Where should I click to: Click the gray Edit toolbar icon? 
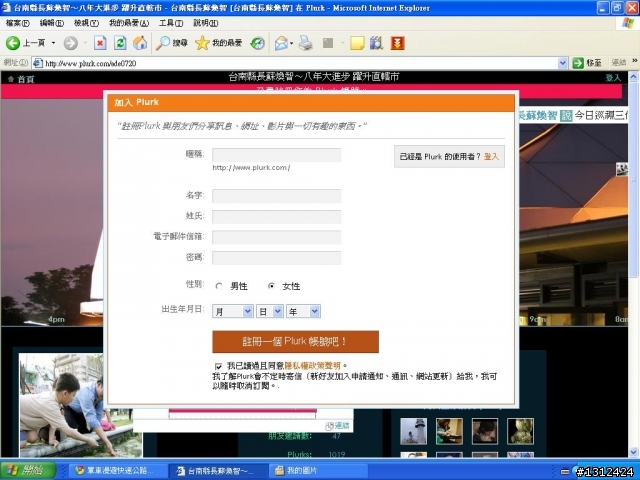click(x=328, y=43)
